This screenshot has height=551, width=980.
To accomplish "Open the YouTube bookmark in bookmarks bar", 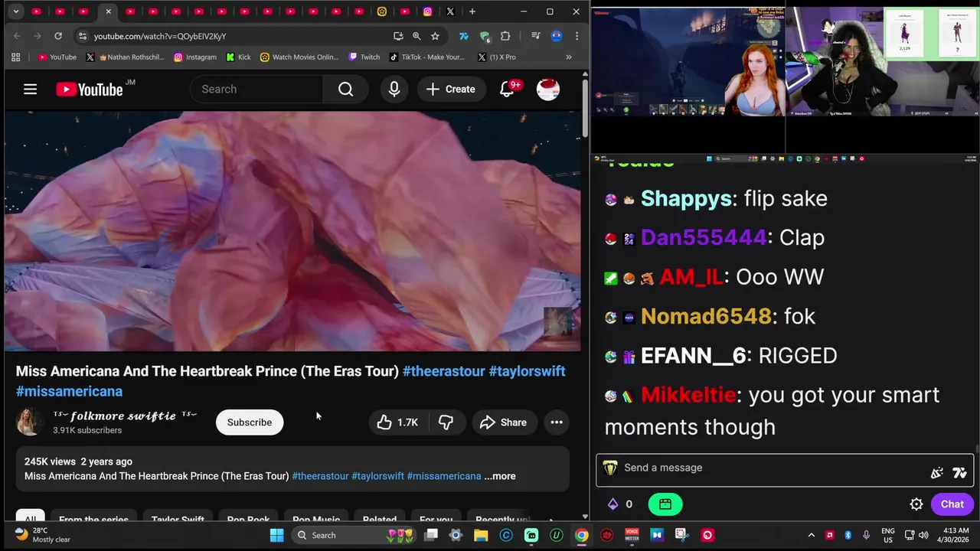I will coord(57,57).
